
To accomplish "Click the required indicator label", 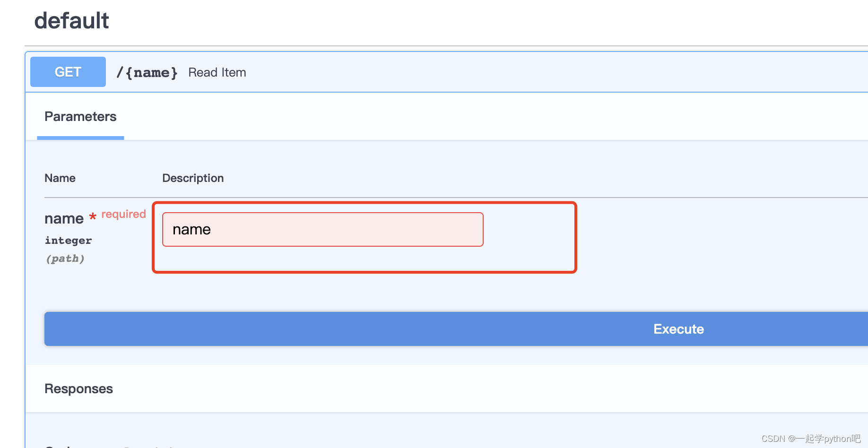I will point(123,214).
